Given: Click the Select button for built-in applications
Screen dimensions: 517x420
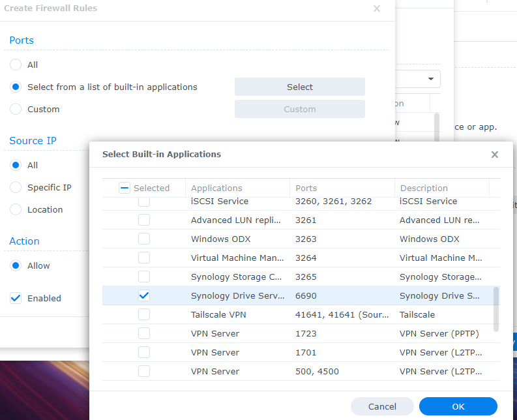Looking at the screenshot, I should click(300, 87).
